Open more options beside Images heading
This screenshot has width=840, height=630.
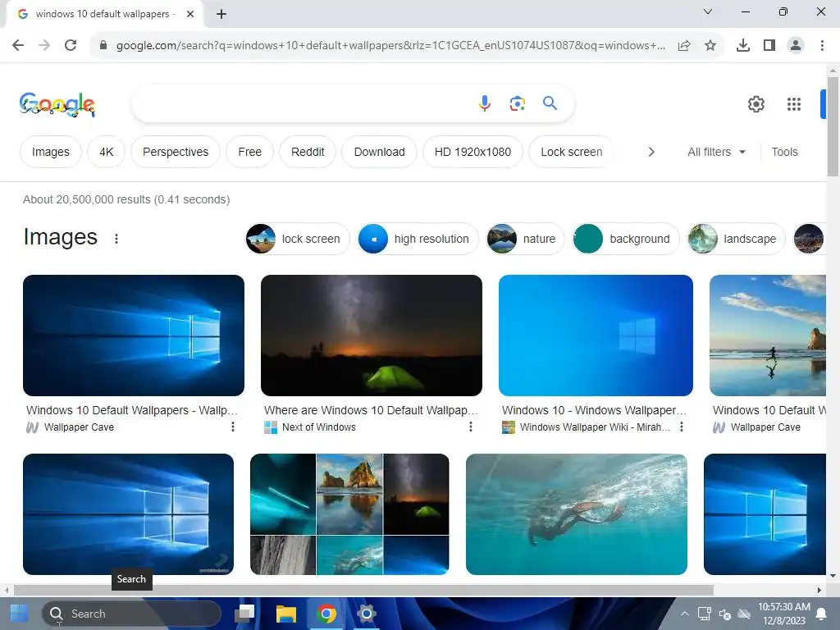pos(116,239)
